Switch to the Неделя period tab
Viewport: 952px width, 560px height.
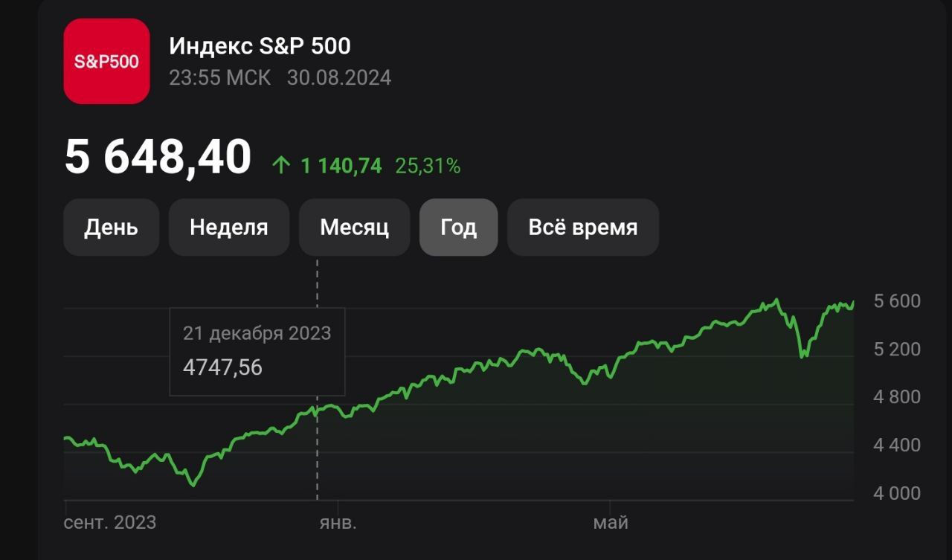click(228, 227)
